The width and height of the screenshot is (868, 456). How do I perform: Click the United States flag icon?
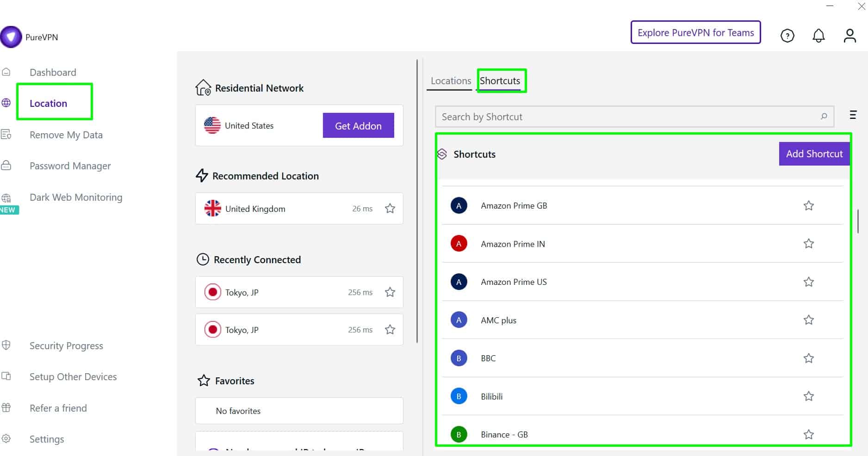pos(212,125)
